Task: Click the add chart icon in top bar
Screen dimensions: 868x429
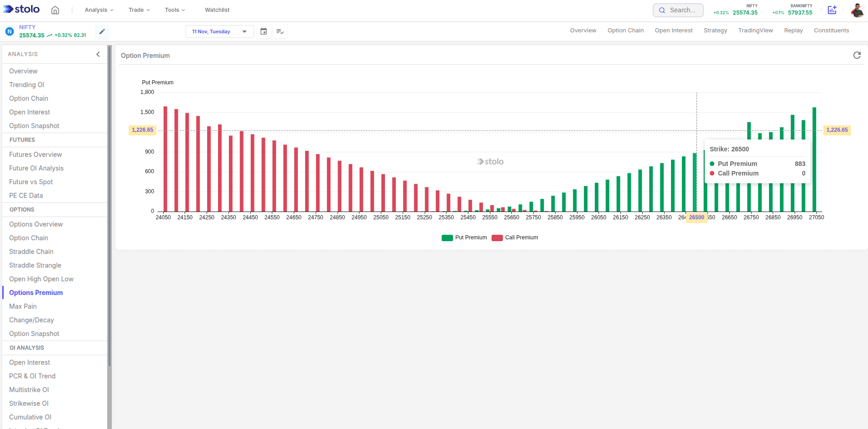Action: tap(832, 10)
